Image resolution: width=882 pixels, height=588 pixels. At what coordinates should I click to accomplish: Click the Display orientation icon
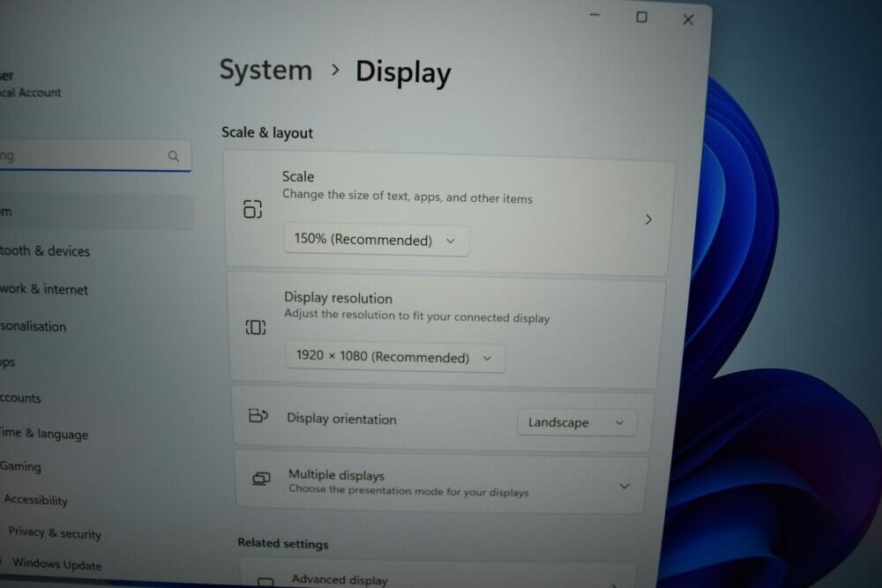pos(258,416)
